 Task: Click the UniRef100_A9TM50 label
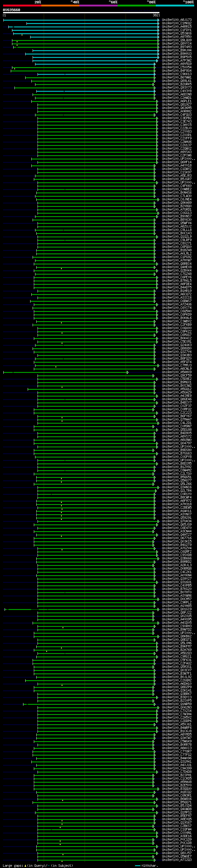(x=177, y=37)
